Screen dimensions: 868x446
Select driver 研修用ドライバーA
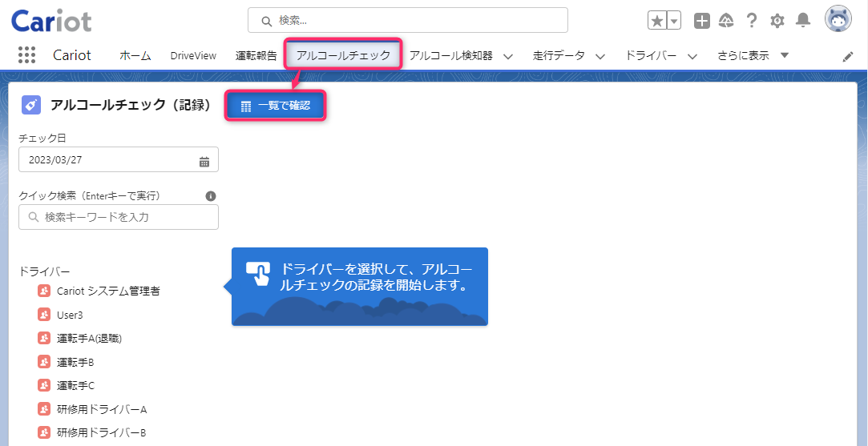pyautogui.click(x=102, y=409)
